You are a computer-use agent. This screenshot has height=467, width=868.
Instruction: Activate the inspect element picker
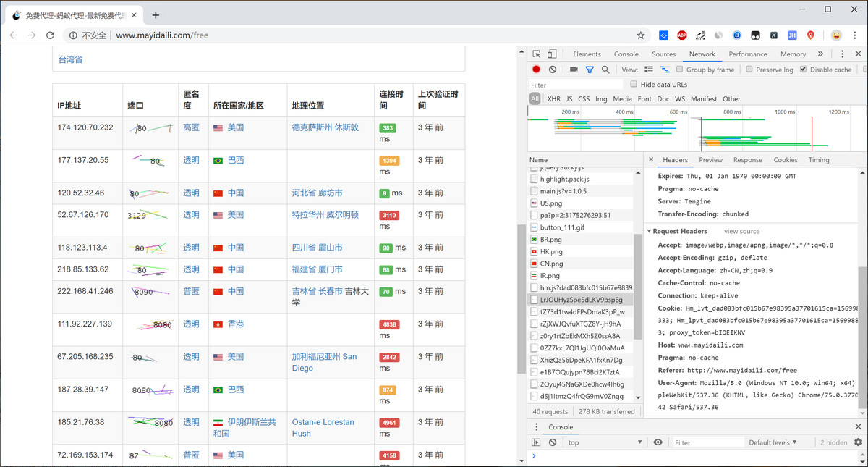pos(537,54)
